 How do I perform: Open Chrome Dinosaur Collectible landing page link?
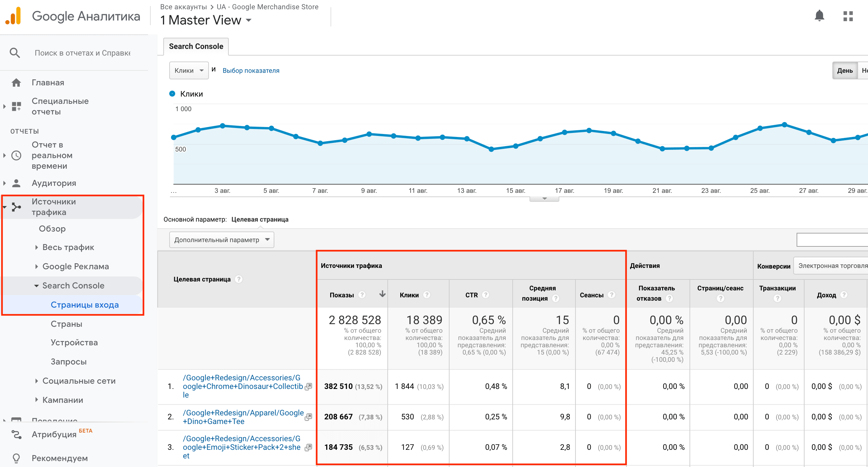click(x=243, y=386)
